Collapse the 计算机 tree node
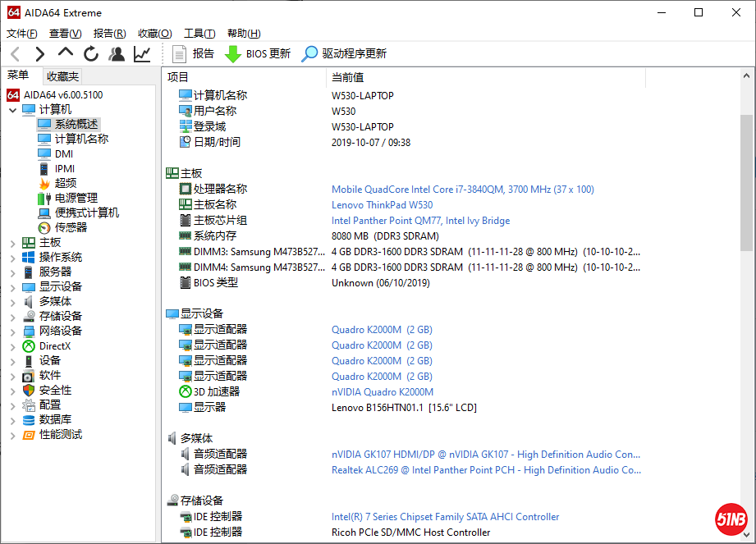The width and height of the screenshot is (756, 544). [12, 110]
